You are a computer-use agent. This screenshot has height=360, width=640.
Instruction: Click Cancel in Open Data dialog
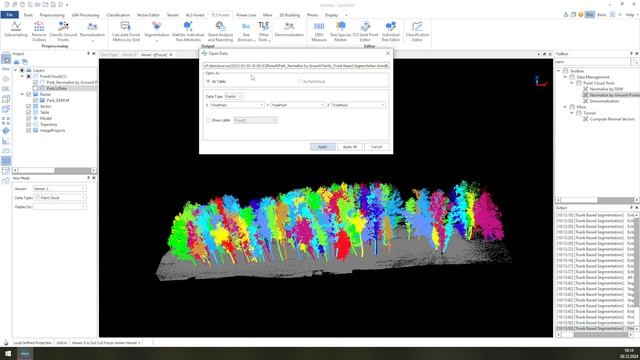tap(376, 147)
